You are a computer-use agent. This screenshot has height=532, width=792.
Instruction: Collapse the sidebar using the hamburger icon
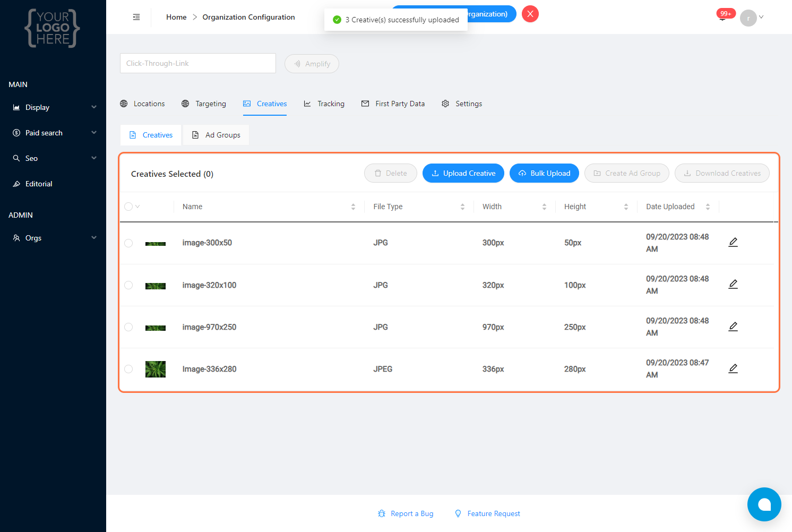tap(136, 17)
